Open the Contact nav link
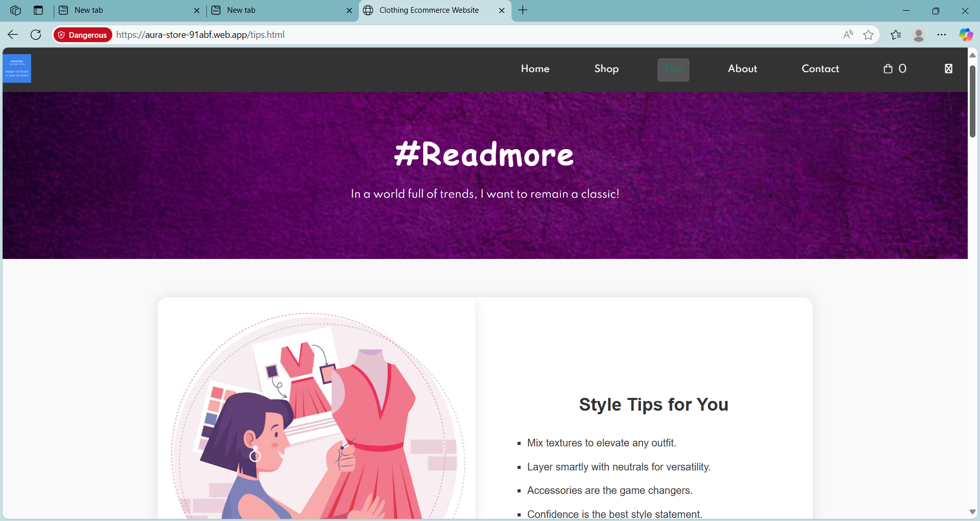 pyautogui.click(x=820, y=69)
